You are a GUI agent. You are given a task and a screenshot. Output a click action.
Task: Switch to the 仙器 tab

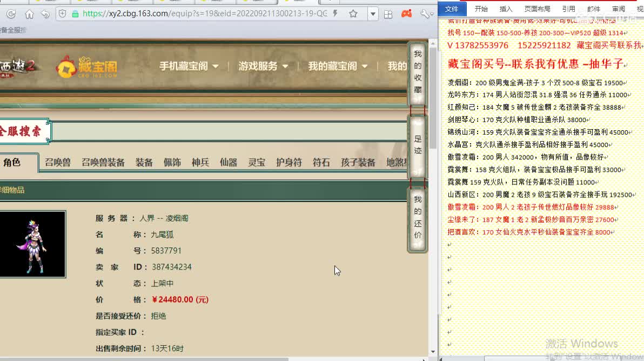click(229, 163)
